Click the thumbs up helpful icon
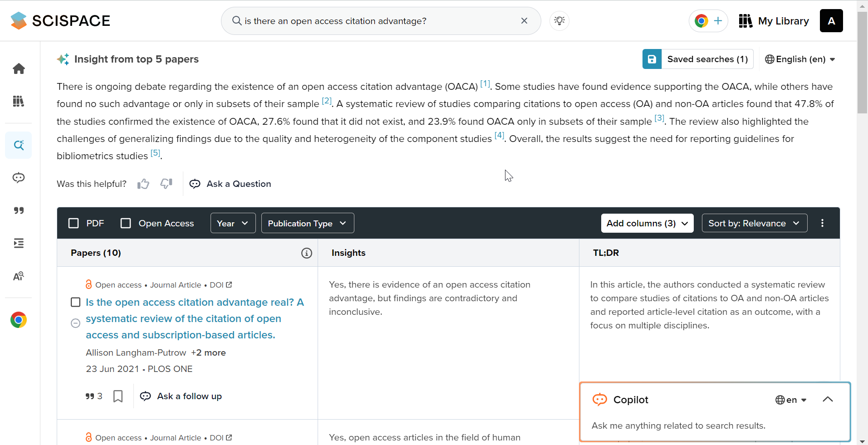868x445 pixels. point(143,184)
